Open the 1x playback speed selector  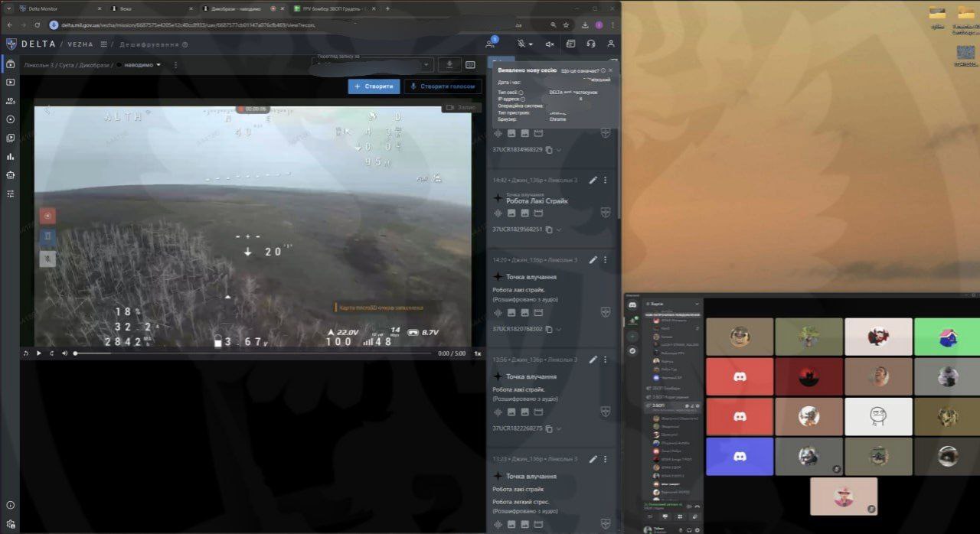click(x=477, y=353)
